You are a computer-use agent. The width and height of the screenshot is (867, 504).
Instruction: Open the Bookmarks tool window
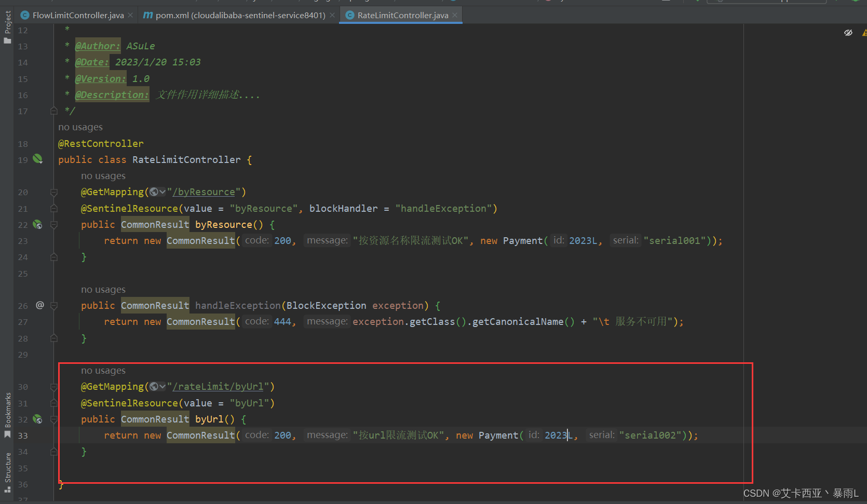(7, 415)
